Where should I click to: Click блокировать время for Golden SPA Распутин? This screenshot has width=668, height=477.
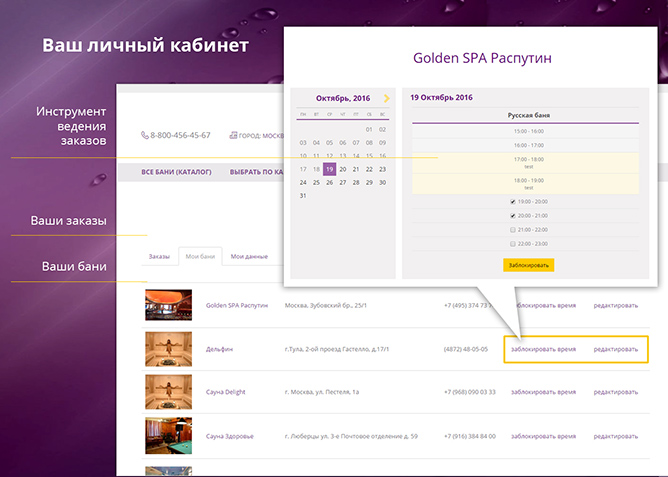(x=546, y=305)
